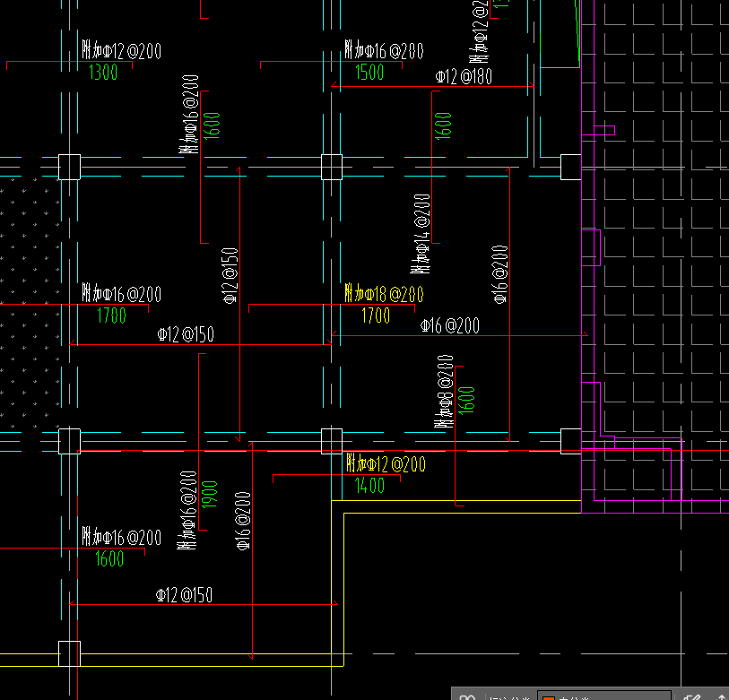
Task: Select the yellow 附加Φ18@200 rebar label
Action: tap(384, 294)
